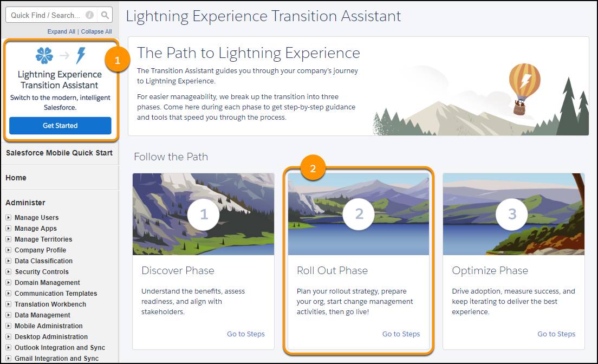Click the transition arrow between clover and bolt
Image resolution: width=598 pixels, height=364 pixels.
coord(63,54)
